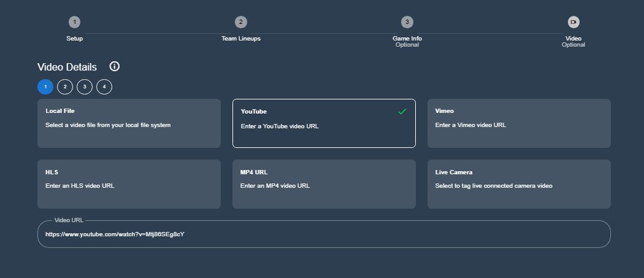
Task: Switch to video slot 3
Action: pyautogui.click(x=85, y=87)
